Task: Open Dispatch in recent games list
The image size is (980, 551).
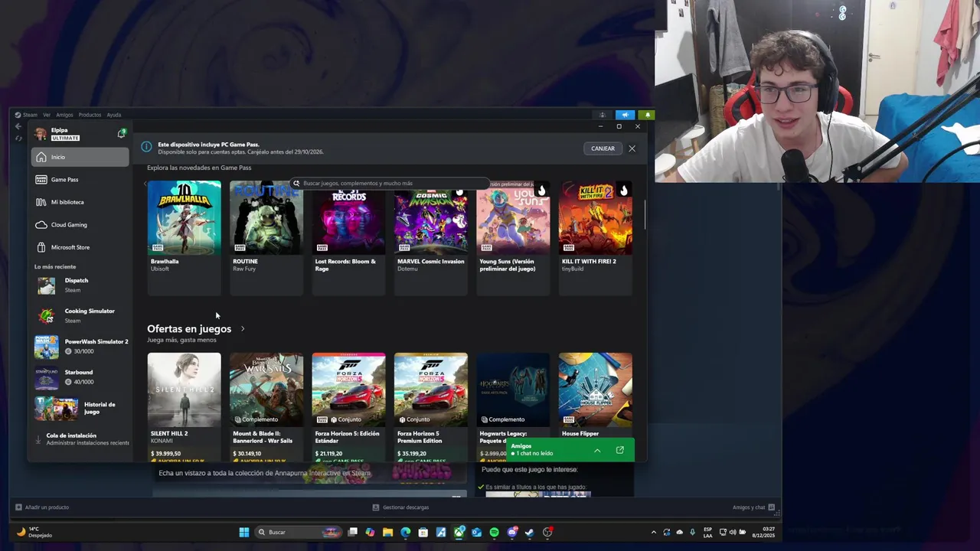Action: [x=81, y=285]
